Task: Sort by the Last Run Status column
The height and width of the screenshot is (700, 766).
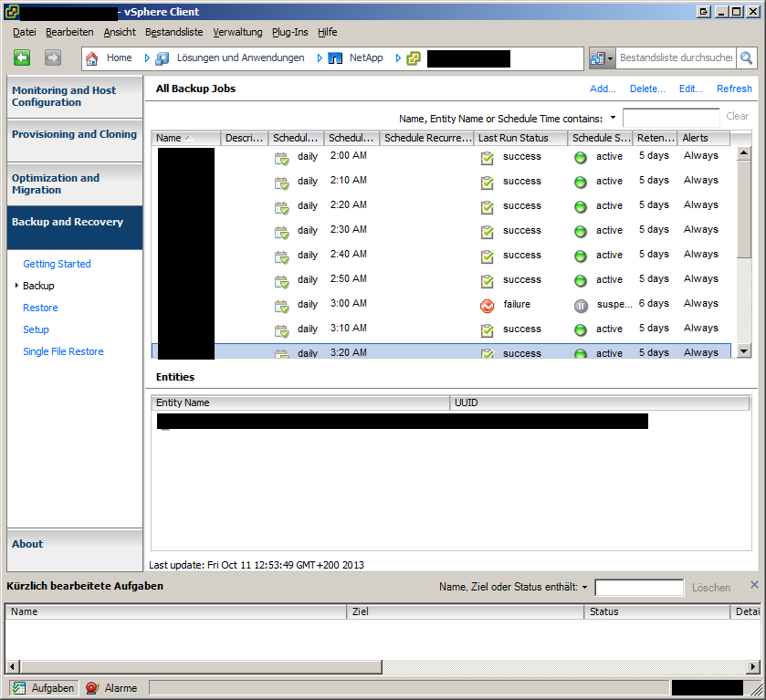Action: pyautogui.click(x=520, y=138)
